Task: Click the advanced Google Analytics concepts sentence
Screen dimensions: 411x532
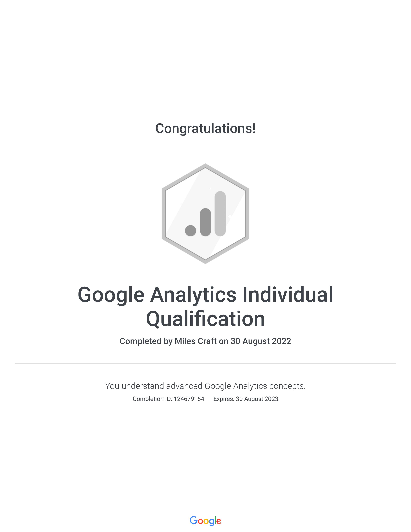Action: pos(205,386)
